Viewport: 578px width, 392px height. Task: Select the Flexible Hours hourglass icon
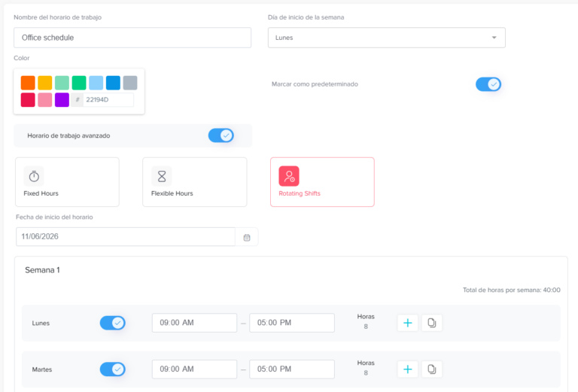click(x=162, y=177)
